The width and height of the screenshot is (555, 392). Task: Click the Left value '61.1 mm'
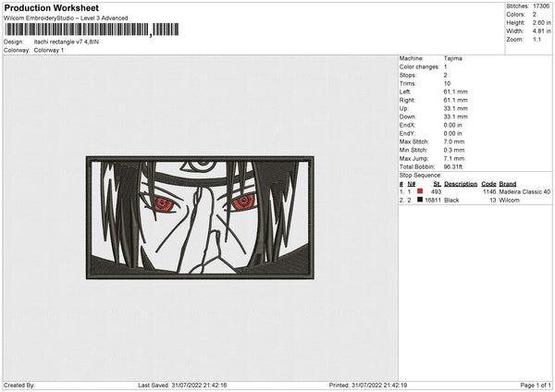click(x=455, y=92)
